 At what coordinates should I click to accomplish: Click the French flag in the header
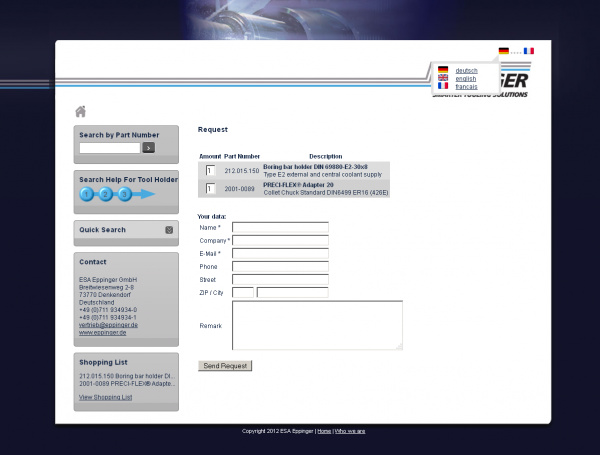(x=529, y=51)
